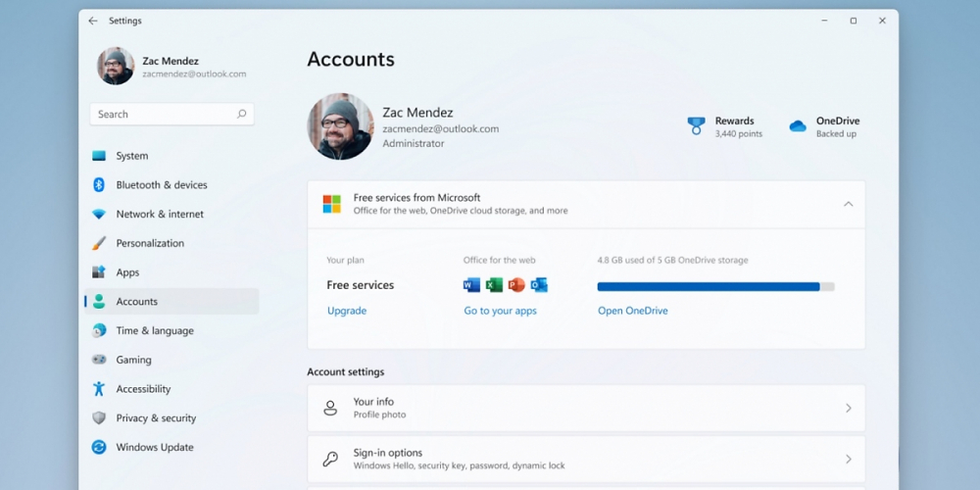The width and height of the screenshot is (980, 490).
Task: Open the Outlook app icon
Action: (x=539, y=285)
